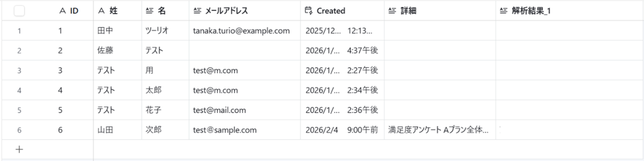This screenshot has height=161, width=644.
Task: Open the test@sample.com email cell
Action: [245, 130]
